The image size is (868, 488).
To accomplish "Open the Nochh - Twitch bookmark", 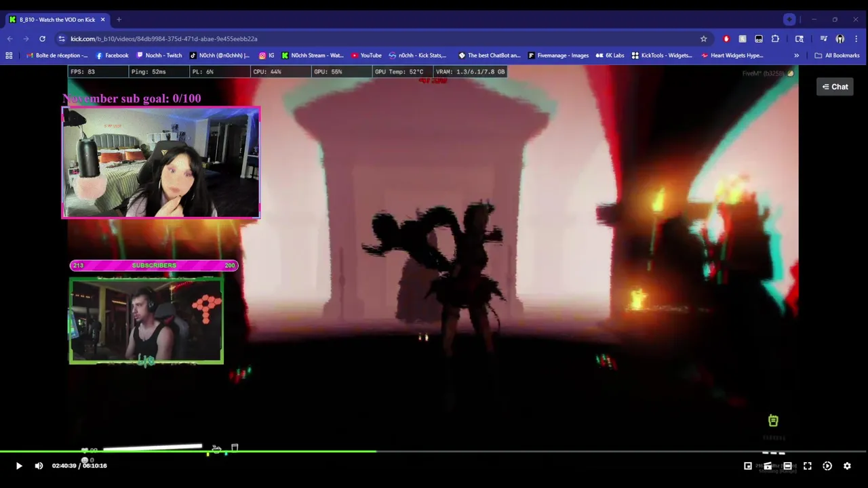I will (x=159, y=56).
